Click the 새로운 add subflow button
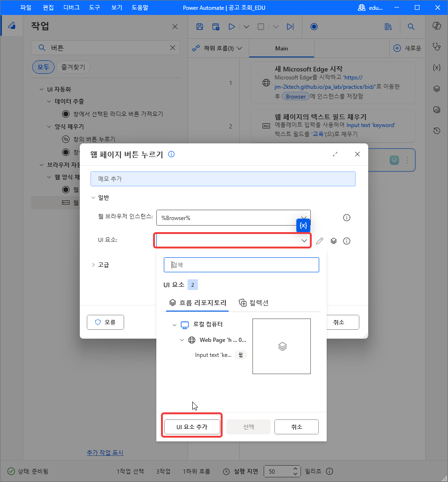The image size is (448, 482). [407, 48]
